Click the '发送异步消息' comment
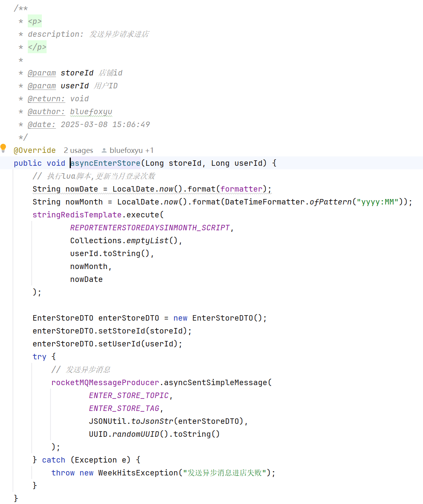The height and width of the screenshot is (504, 423). 81,370
